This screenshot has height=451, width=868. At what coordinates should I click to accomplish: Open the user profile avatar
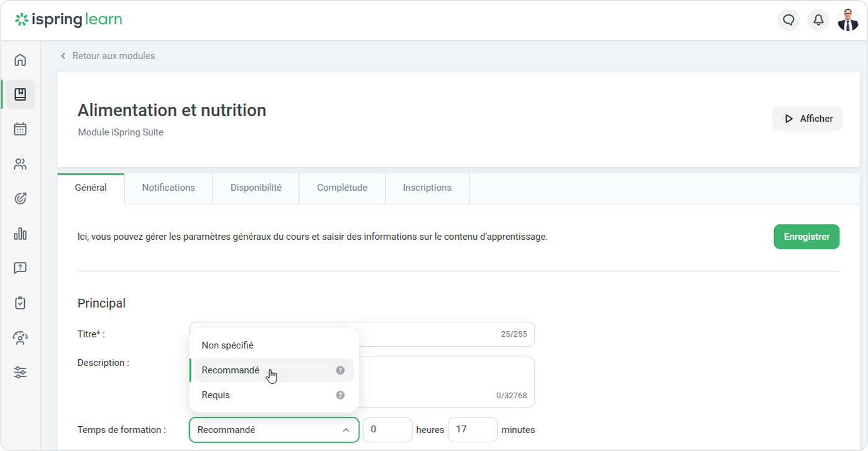847,20
